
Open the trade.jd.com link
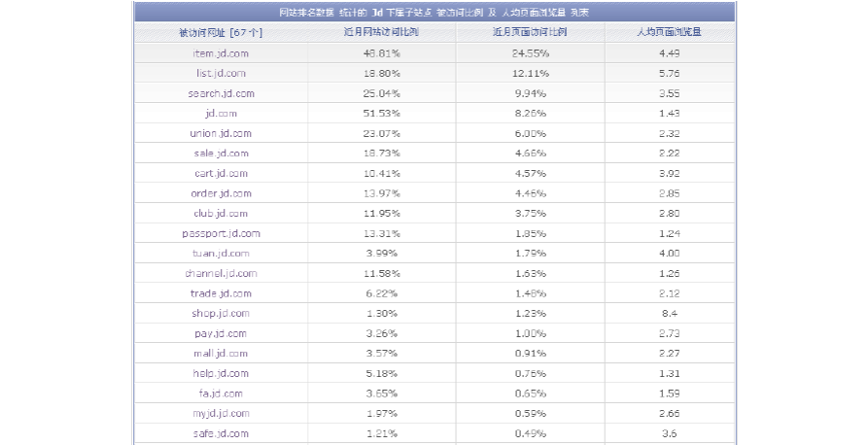(221, 293)
